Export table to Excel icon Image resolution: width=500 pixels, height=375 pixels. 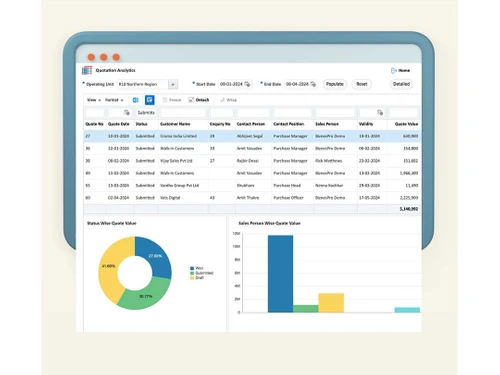tap(135, 100)
